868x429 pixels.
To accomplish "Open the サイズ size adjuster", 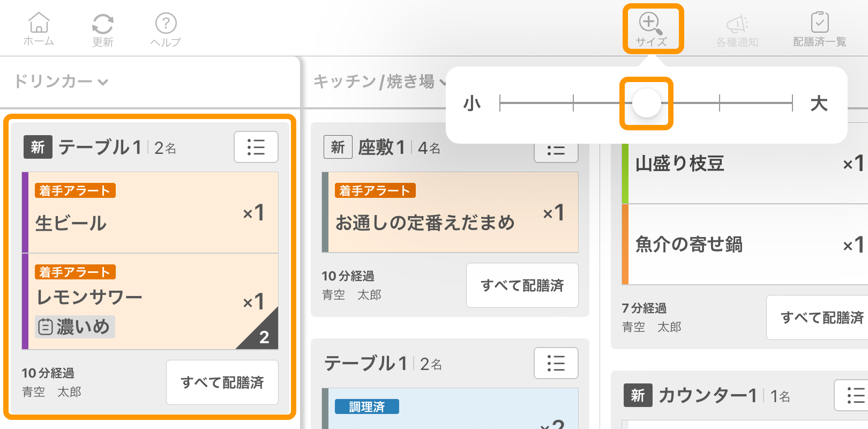I will point(652,29).
